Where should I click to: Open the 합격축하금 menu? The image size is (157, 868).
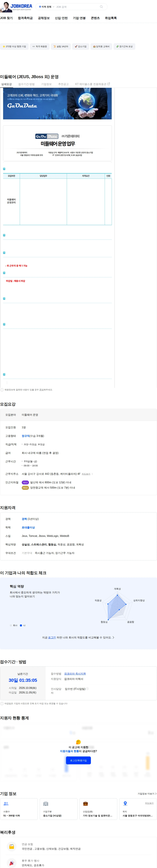tap(25, 18)
